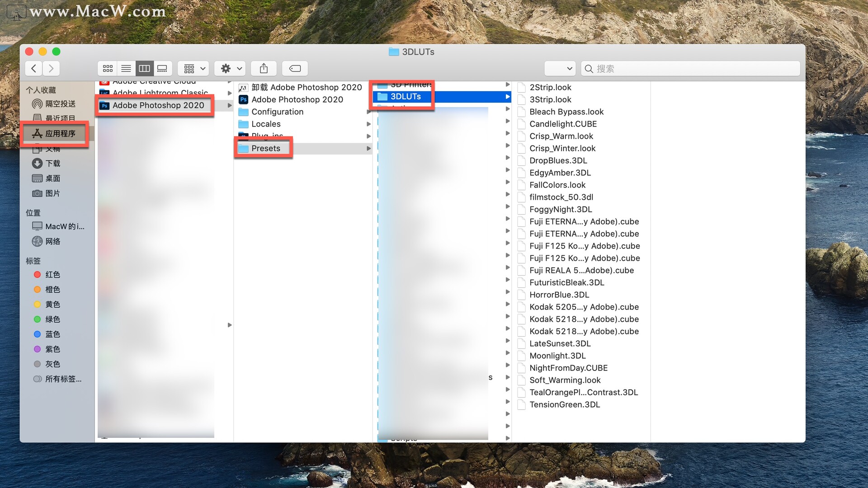
Task: Select Desktop (桌面) in sidebar
Action: [x=52, y=178]
